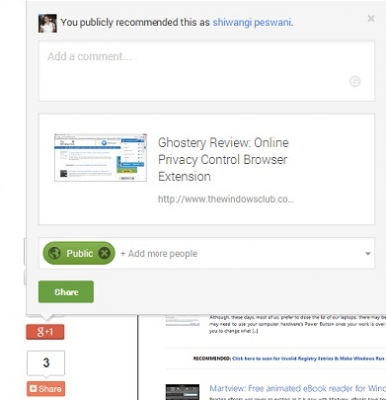Click the globe icon on Public chip
386x400 pixels.
coord(54,253)
